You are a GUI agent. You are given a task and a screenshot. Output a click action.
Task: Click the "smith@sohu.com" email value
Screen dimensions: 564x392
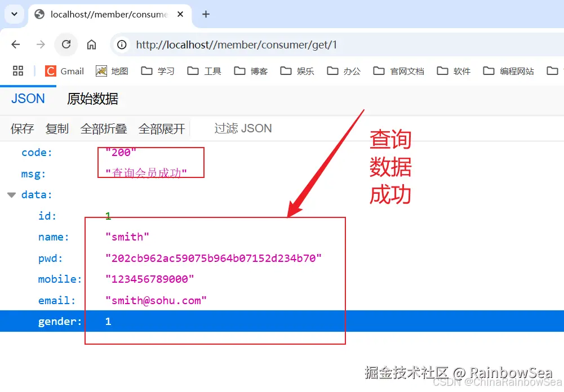(x=156, y=301)
